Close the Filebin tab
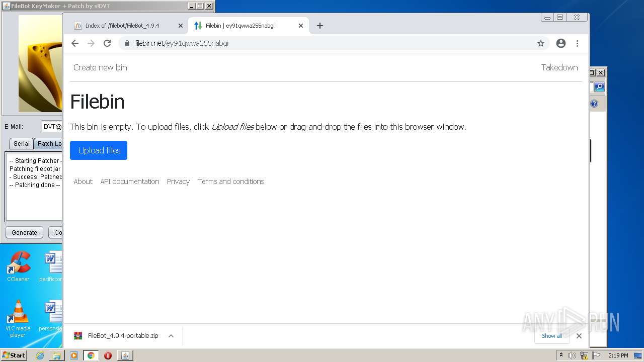Viewport: 644px width, 362px height. (x=301, y=26)
